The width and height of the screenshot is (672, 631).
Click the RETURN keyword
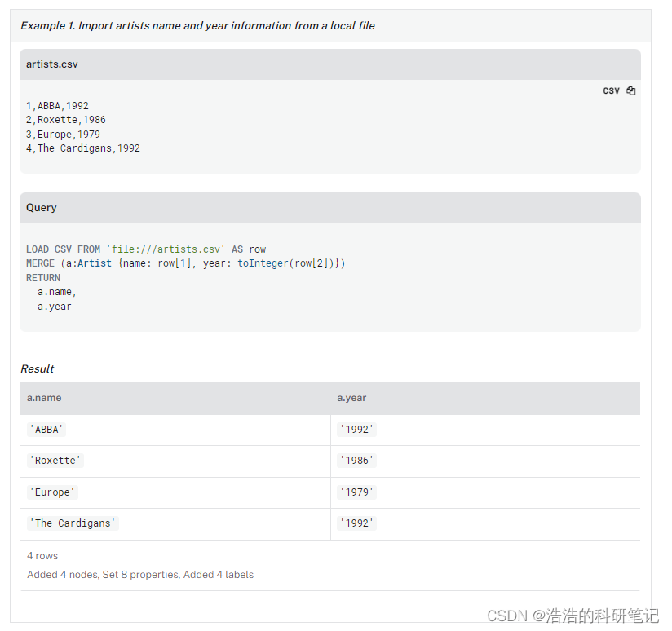coord(43,278)
